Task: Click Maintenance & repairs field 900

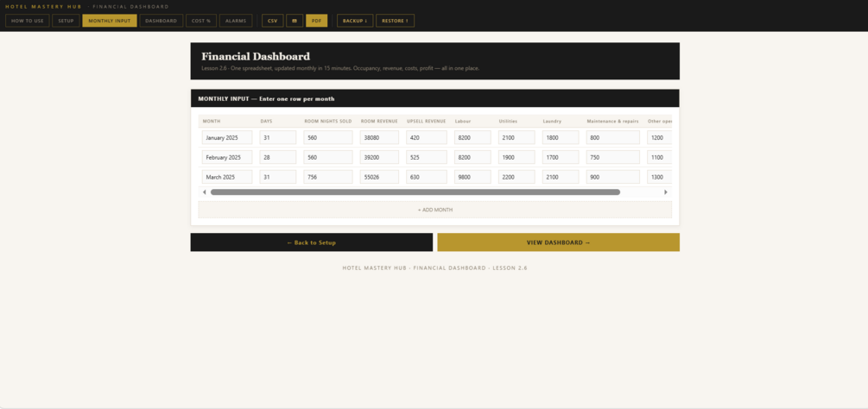Action: coord(613,177)
